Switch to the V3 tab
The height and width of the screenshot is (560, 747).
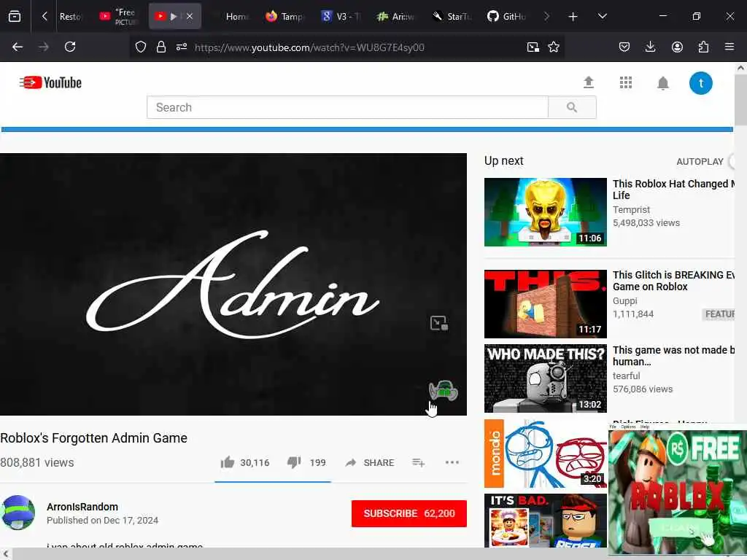[x=341, y=17]
